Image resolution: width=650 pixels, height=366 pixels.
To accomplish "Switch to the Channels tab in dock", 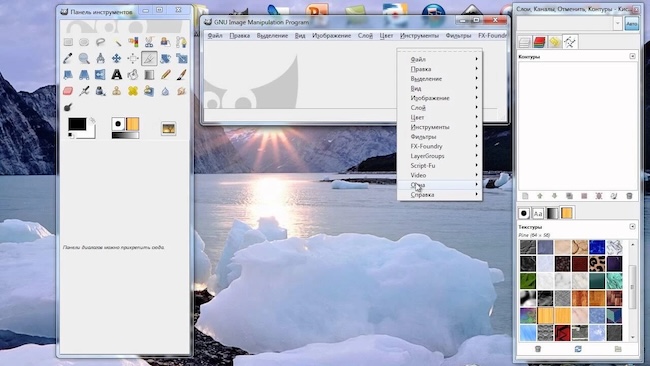I will point(539,42).
